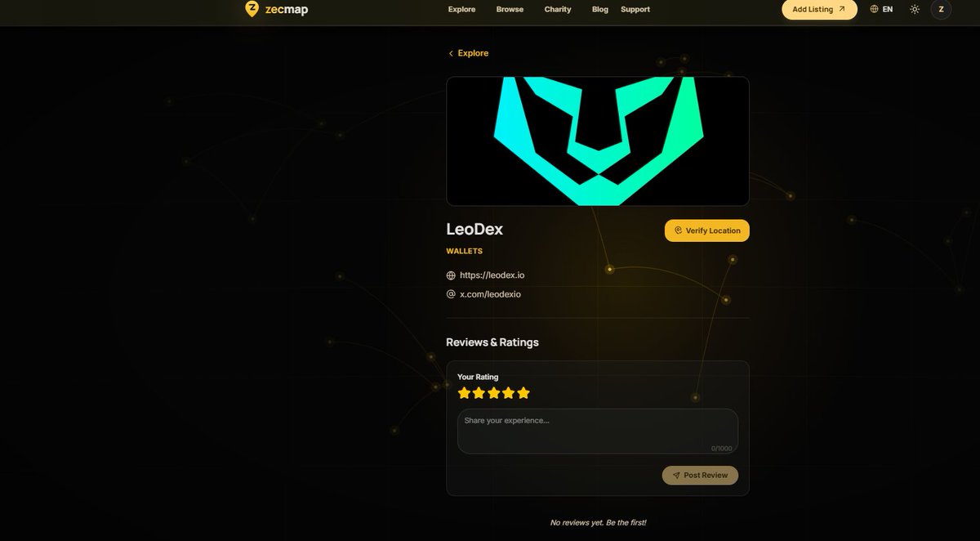Set rating to one star
This screenshot has height=541, width=980.
(x=464, y=393)
